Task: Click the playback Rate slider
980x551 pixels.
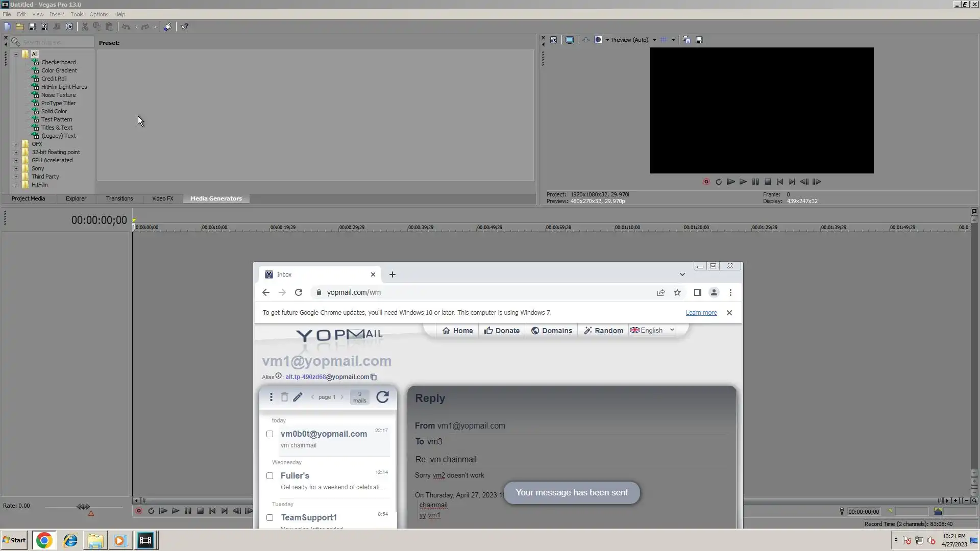Action: point(83,507)
